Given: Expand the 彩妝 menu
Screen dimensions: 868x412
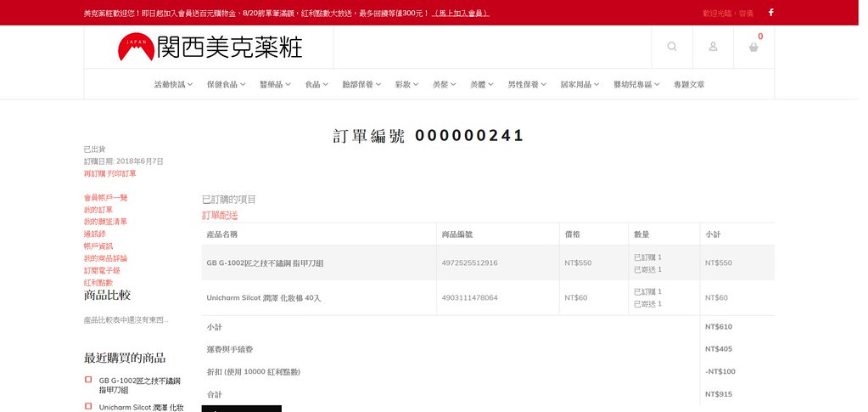Looking at the screenshot, I should 407,84.
